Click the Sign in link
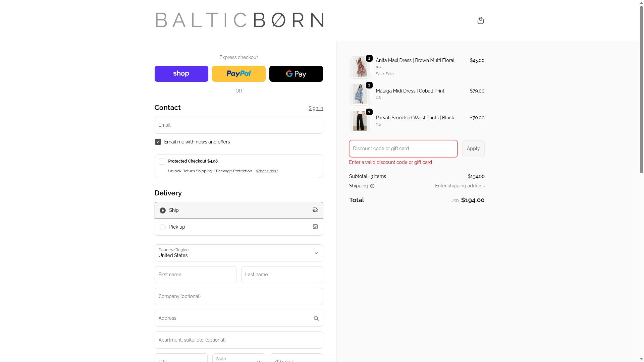Screen dimensions: 644x362 tap(316, 108)
